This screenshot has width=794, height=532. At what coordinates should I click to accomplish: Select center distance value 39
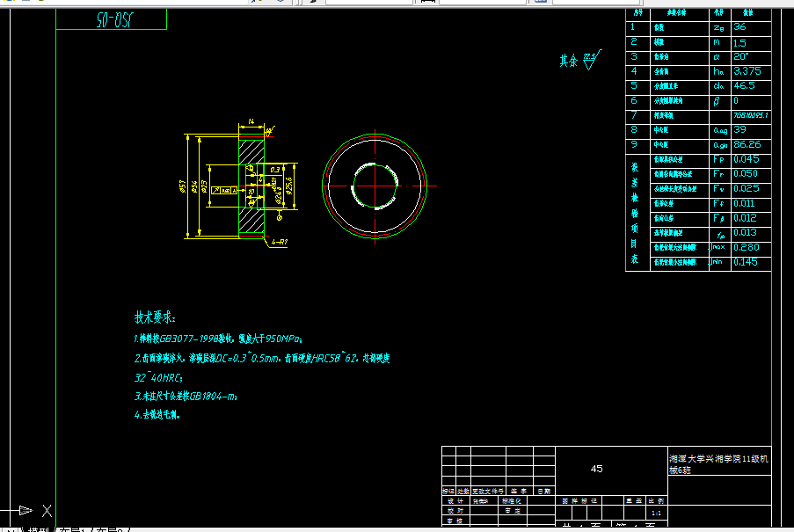[x=739, y=129]
